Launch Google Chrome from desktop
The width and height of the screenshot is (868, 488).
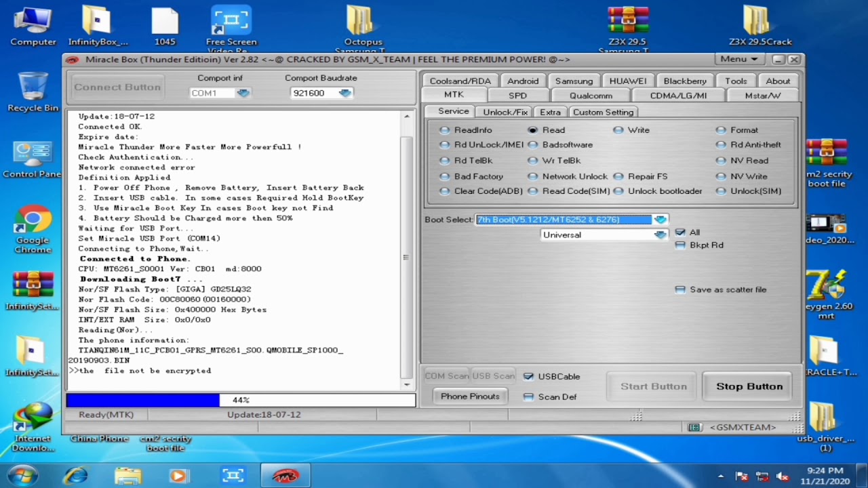coord(33,230)
